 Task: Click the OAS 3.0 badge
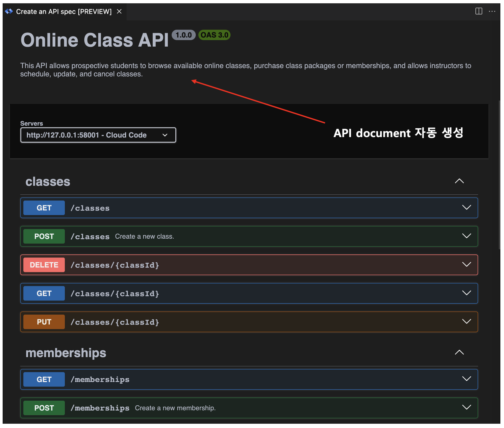click(x=214, y=35)
